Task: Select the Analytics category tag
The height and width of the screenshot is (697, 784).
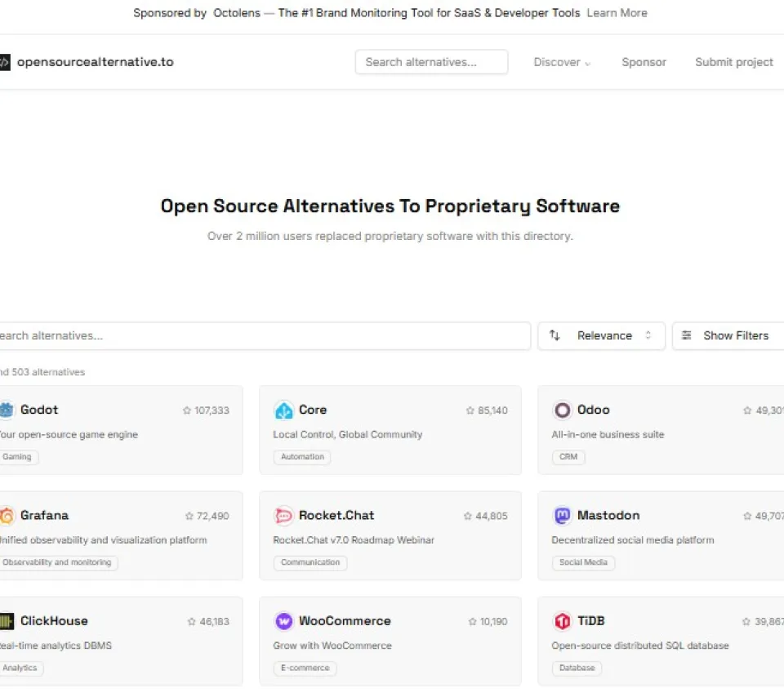Action: coord(20,668)
